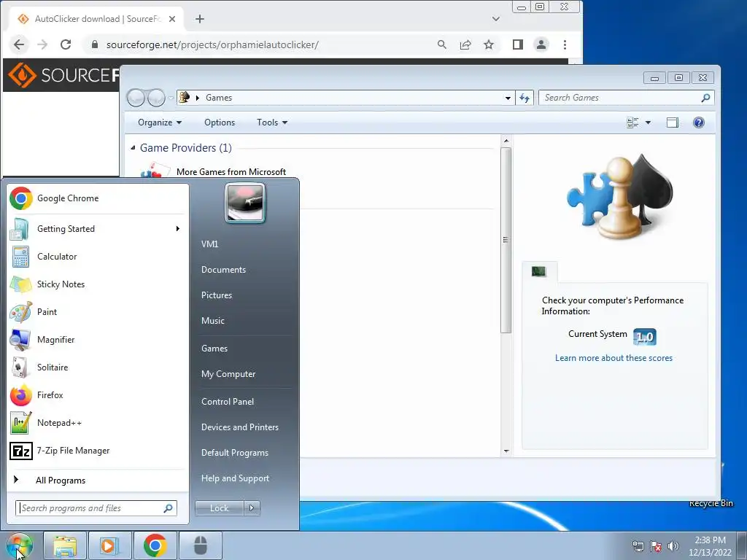The height and width of the screenshot is (560, 747).
Task: Open File Explorer on taskbar
Action: click(65, 546)
